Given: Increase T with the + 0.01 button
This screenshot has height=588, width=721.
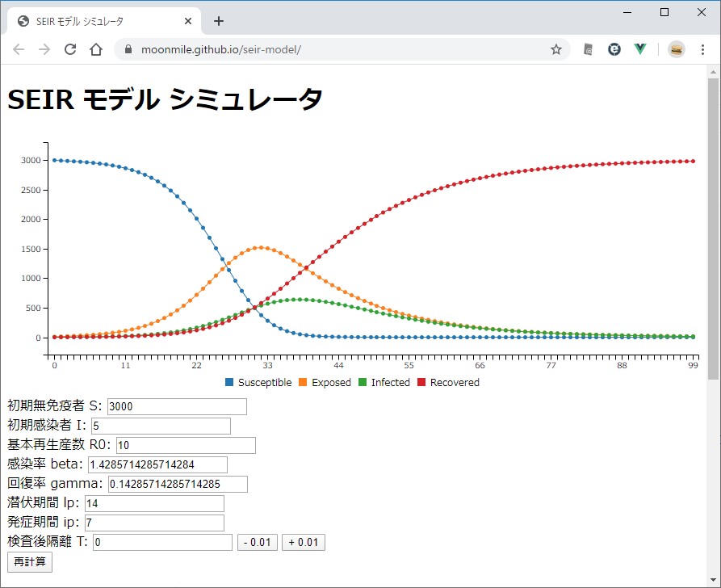Looking at the screenshot, I should [x=304, y=542].
